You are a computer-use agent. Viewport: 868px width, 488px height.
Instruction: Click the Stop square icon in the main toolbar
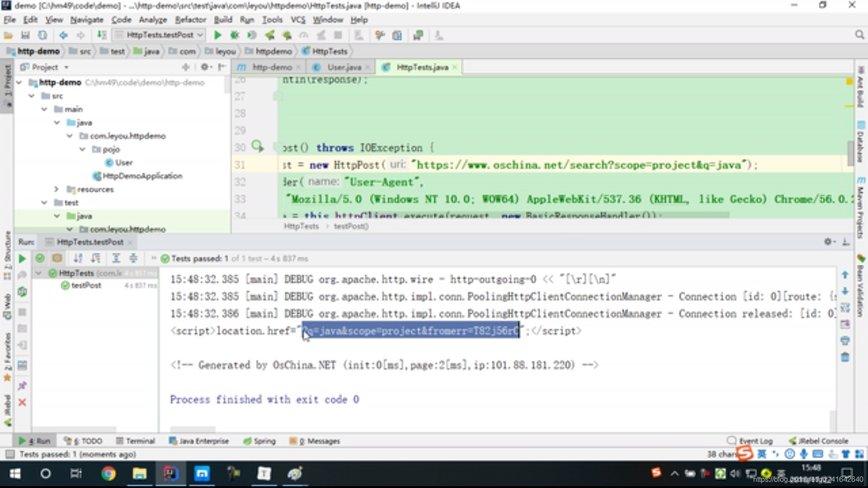pyautogui.click(x=338, y=35)
